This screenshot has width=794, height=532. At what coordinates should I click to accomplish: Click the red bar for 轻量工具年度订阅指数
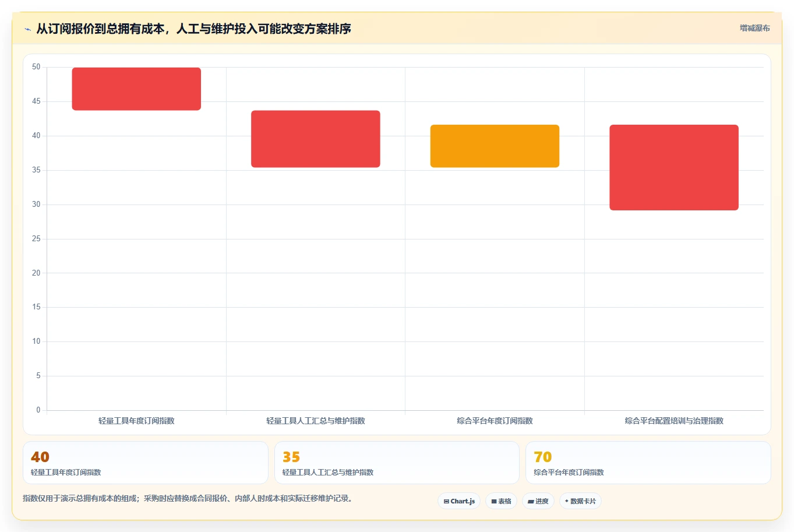click(x=136, y=89)
